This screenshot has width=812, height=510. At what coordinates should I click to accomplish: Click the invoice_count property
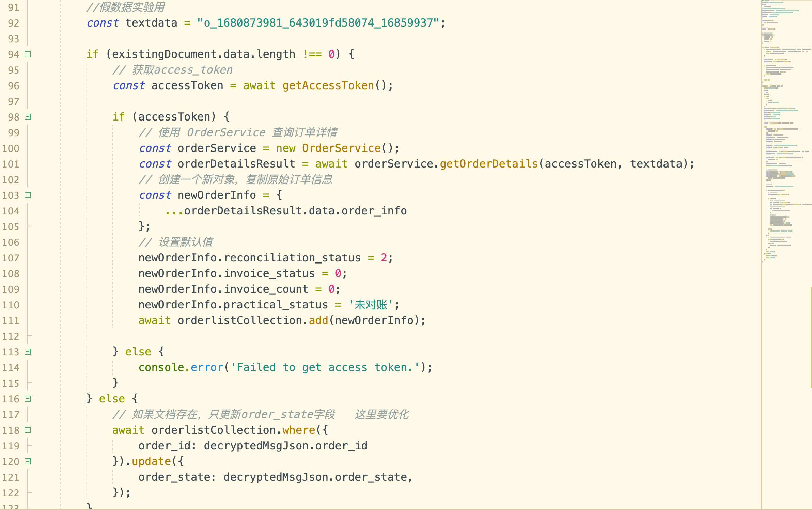click(x=266, y=289)
